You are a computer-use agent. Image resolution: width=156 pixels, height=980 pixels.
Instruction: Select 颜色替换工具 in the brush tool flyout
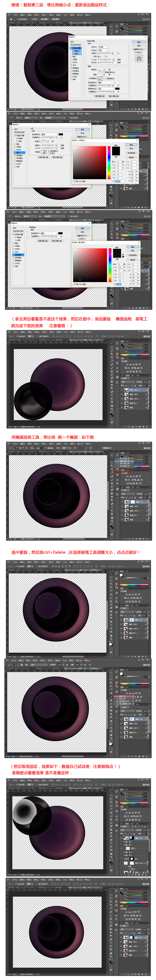124,701
